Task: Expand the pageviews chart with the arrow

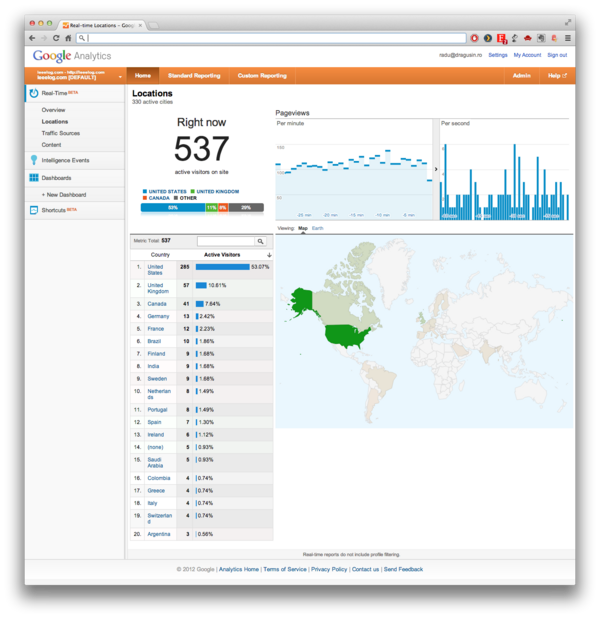Action: pos(436,169)
